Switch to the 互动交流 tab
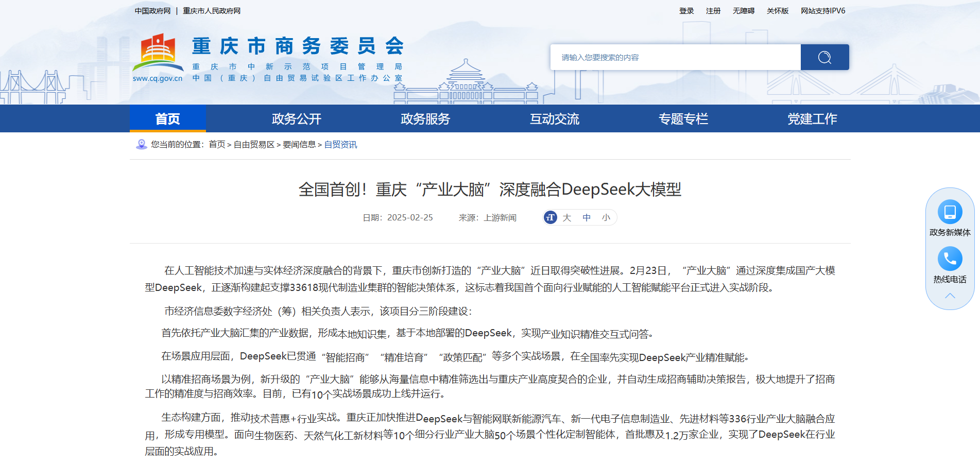The height and width of the screenshot is (464, 980). click(x=554, y=118)
